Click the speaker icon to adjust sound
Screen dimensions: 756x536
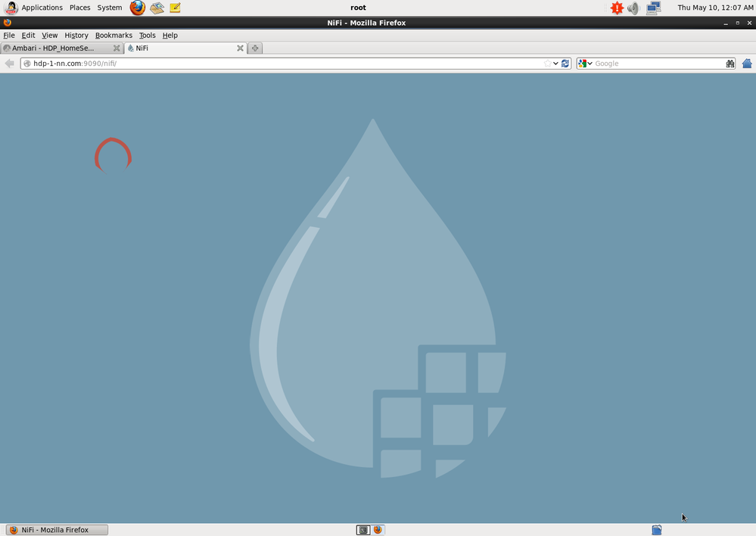click(633, 8)
